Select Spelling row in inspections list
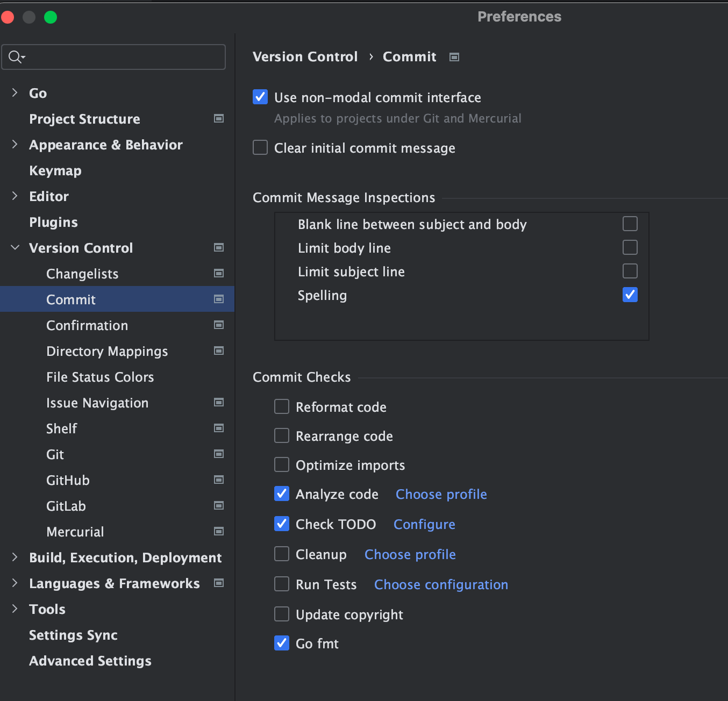728x701 pixels. point(461,295)
